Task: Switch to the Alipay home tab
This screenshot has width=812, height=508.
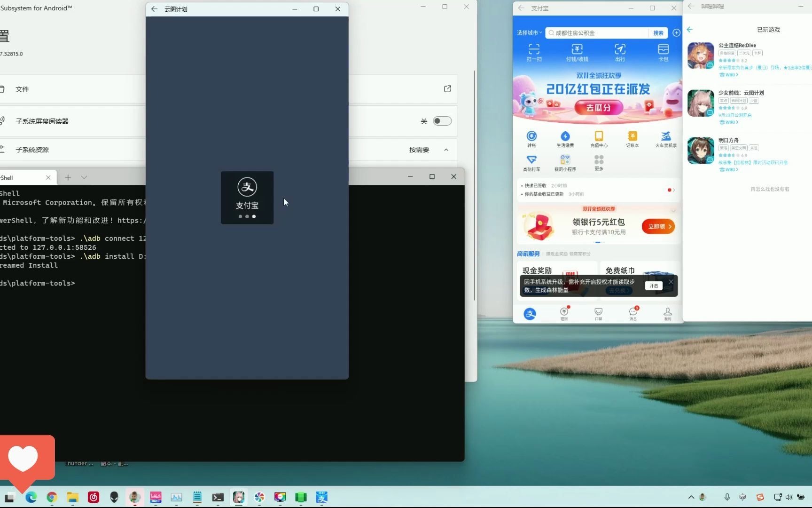Action: [x=530, y=314]
